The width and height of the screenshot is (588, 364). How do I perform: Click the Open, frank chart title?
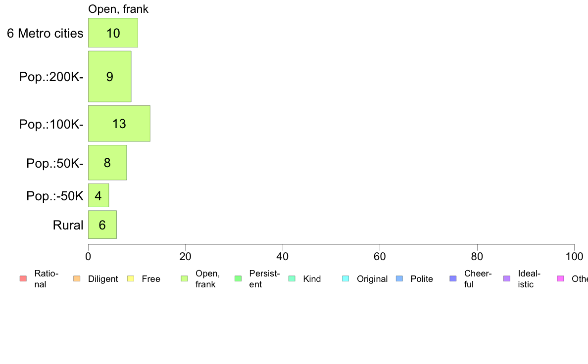point(118,9)
